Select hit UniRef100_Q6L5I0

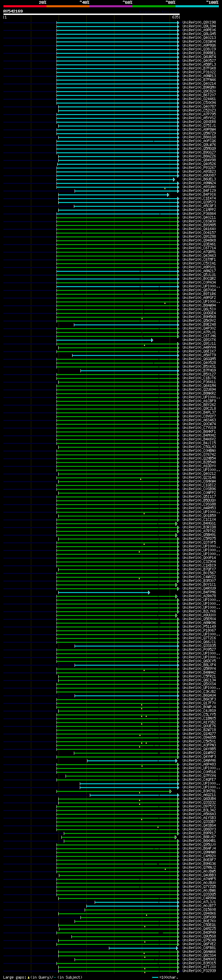199,310
